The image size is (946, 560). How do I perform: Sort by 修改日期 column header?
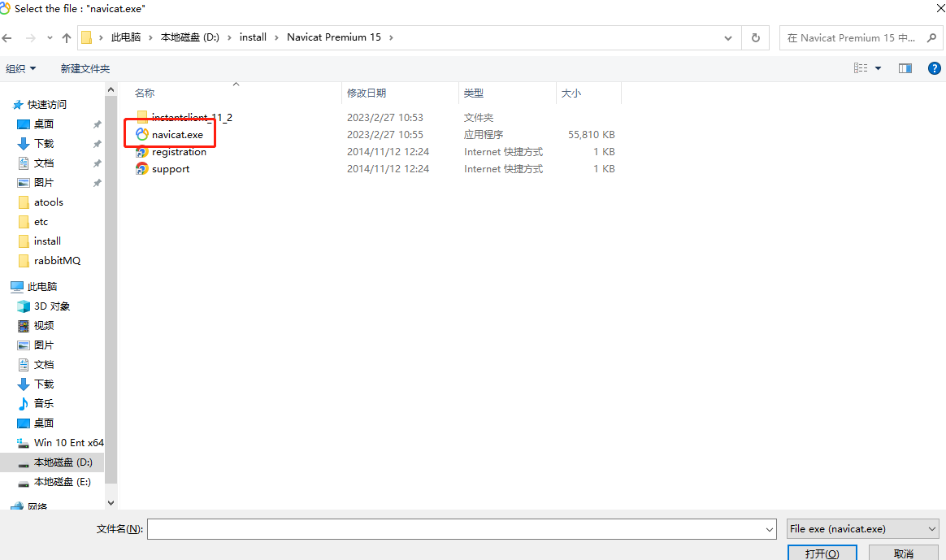pyautogui.click(x=367, y=93)
